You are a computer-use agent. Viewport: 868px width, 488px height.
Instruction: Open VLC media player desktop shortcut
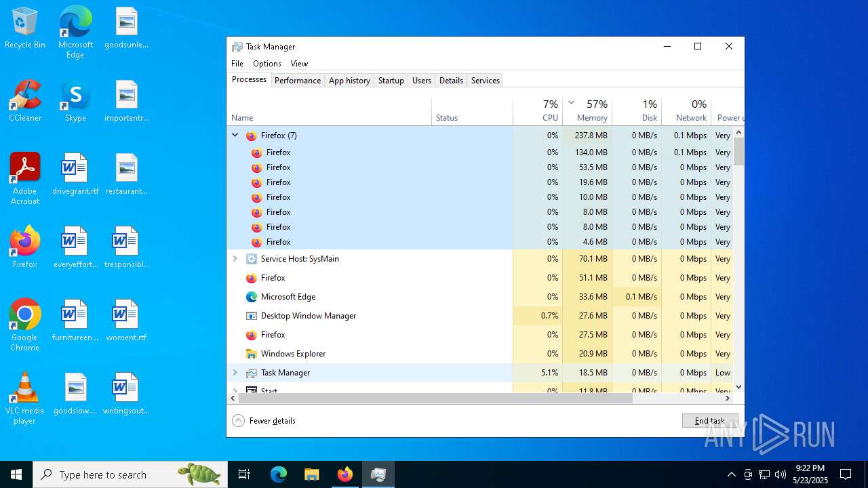click(x=25, y=399)
